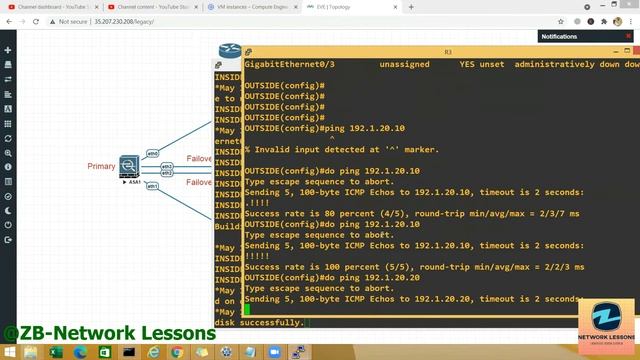Click the Refresh topology icon in the sidebar
The height and width of the screenshot is (360, 640).
point(8,138)
